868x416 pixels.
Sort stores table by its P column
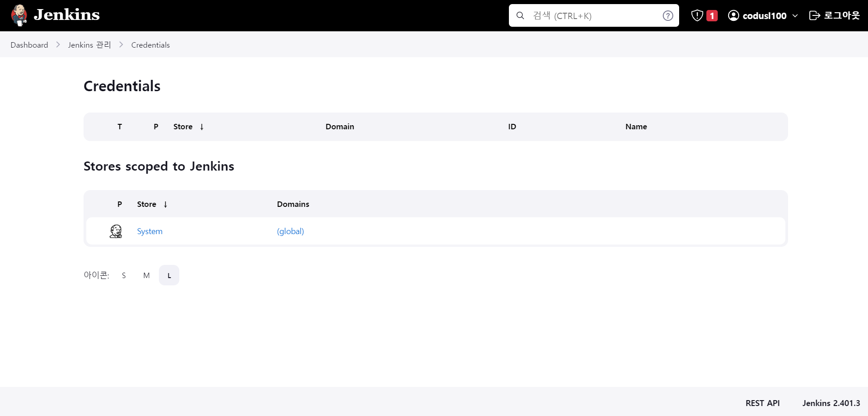(x=120, y=204)
